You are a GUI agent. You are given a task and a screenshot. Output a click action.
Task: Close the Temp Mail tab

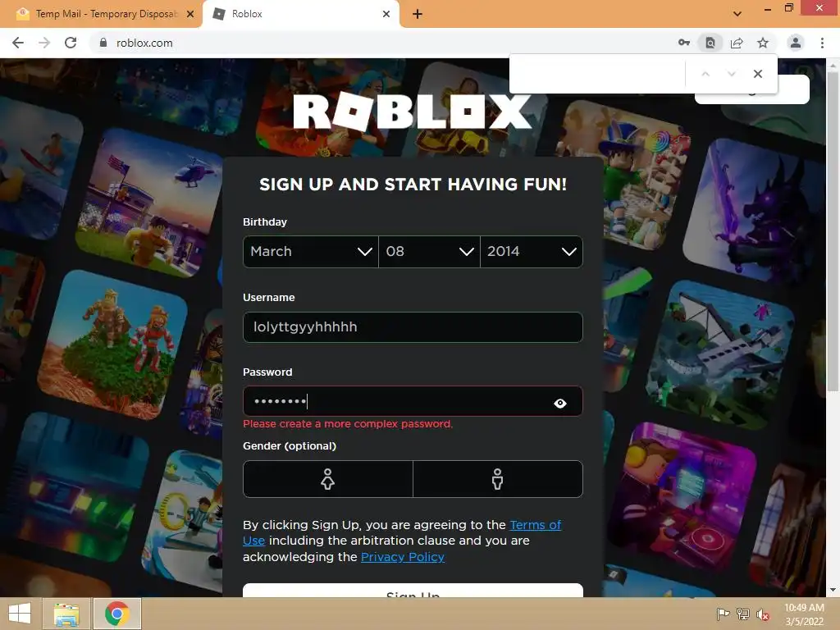[x=190, y=15]
